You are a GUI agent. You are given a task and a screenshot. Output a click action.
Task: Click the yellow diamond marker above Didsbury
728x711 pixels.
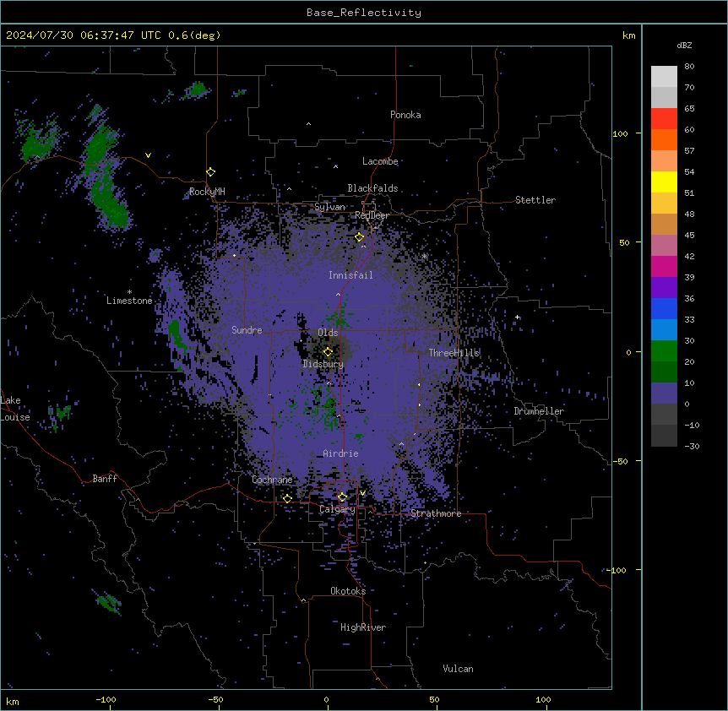[x=328, y=351]
